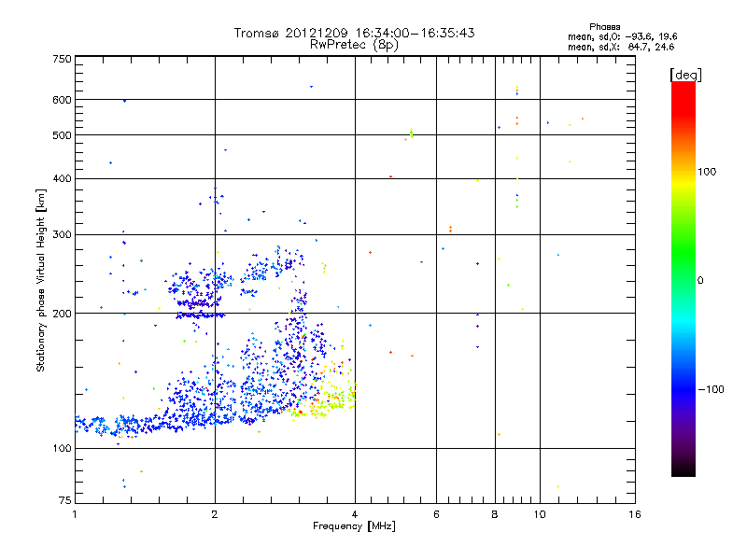The width and height of the screenshot is (747, 560).
Task: Click the 'Stationary phase Virtual Height [km]' axis label
Action: pos(40,281)
